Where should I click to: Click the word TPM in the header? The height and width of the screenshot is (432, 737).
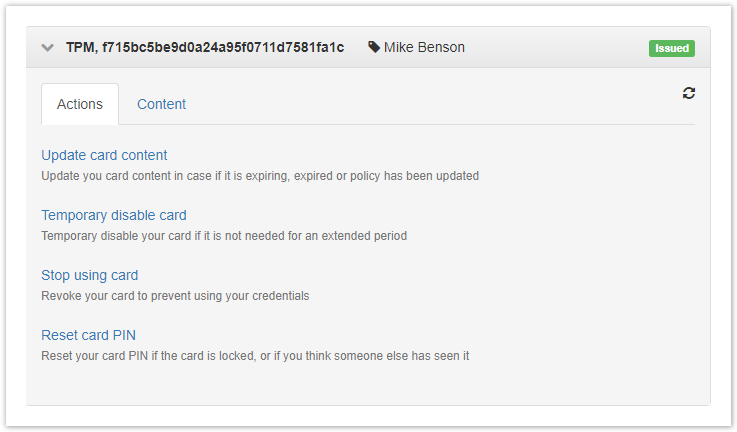80,47
